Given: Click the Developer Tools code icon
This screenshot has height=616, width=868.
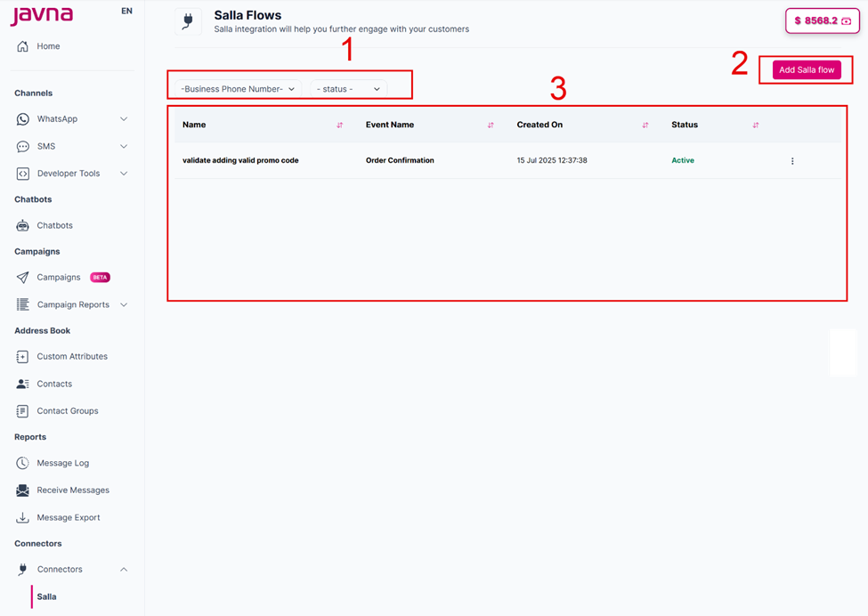Looking at the screenshot, I should [22, 174].
